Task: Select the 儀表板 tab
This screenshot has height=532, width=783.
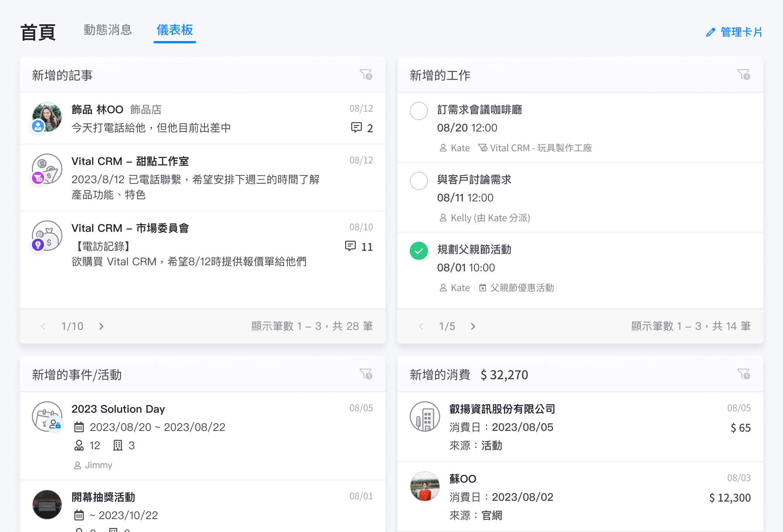Action: 175,30
